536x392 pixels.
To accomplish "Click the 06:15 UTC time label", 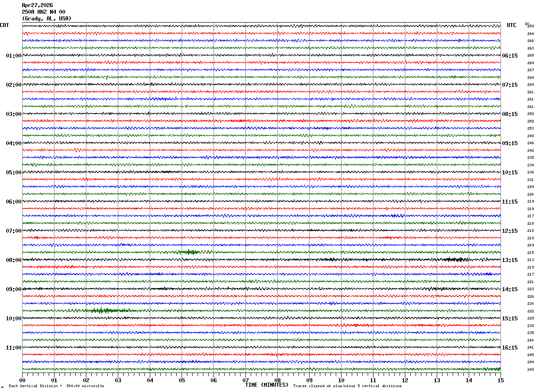I will pyautogui.click(x=510, y=56).
